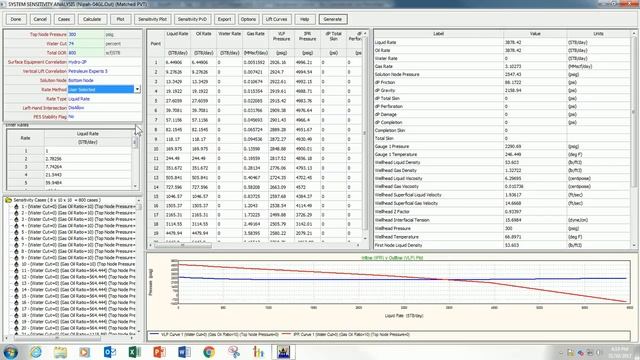Image resolution: width=640 pixels, height=360 pixels.
Task: Open Outlook from taskbar
Action: [x=110, y=352]
